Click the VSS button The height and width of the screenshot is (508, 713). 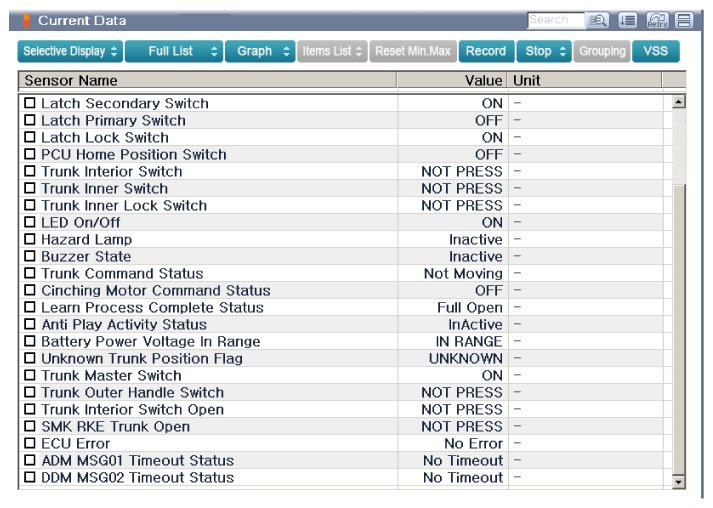click(x=655, y=50)
